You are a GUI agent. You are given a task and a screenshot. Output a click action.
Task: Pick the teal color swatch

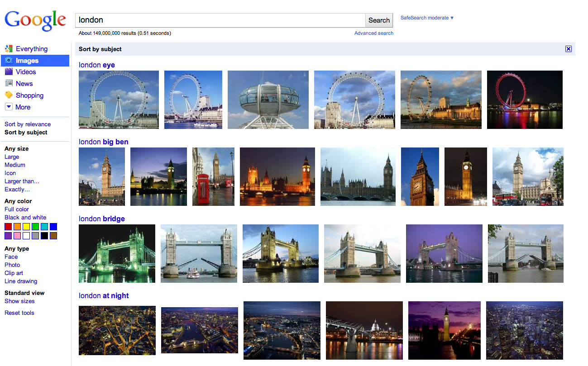44,227
